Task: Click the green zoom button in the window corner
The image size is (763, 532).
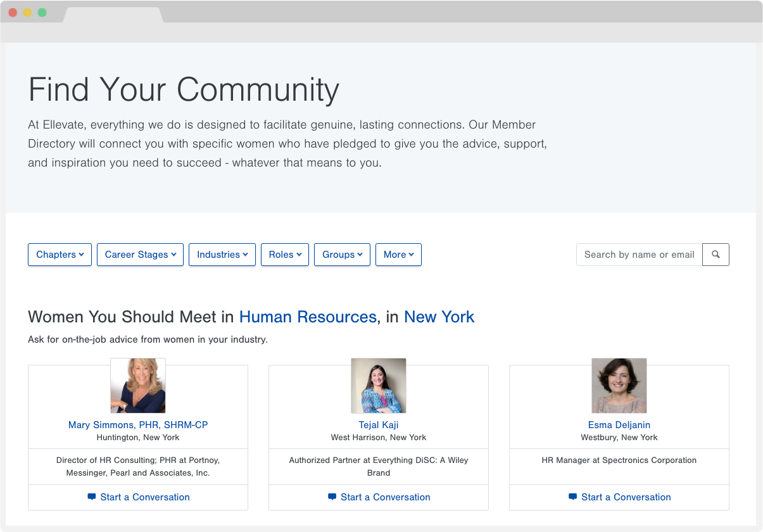Action: pyautogui.click(x=42, y=11)
